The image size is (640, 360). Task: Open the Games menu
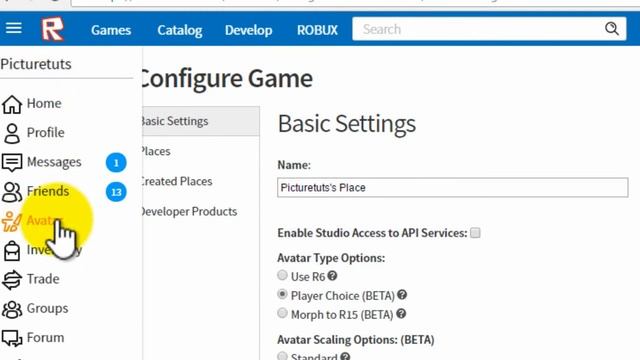(111, 30)
